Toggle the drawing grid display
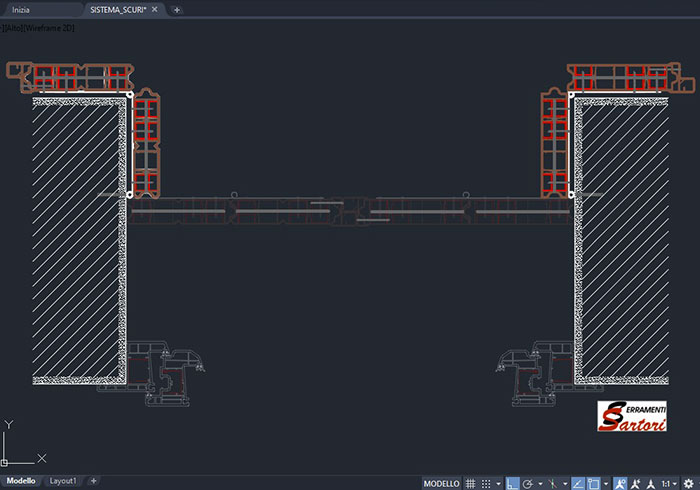 [x=469, y=483]
